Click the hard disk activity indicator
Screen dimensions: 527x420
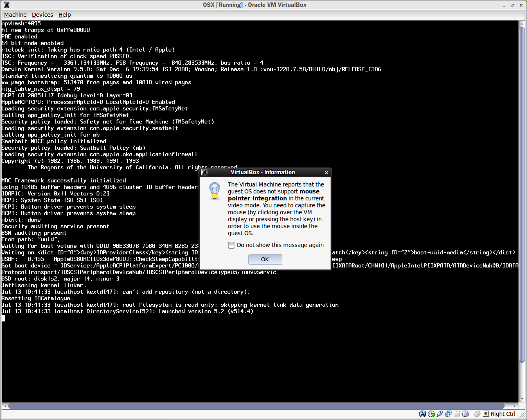pyautogui.click(x=423, y=414)
